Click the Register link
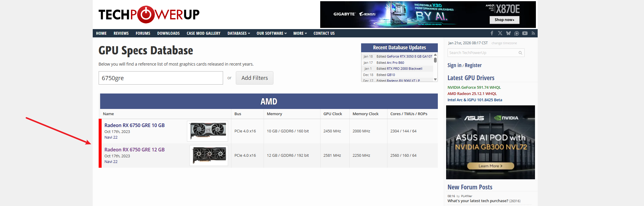The height and width of the screenshot is (206, 644). coord(473,65)
